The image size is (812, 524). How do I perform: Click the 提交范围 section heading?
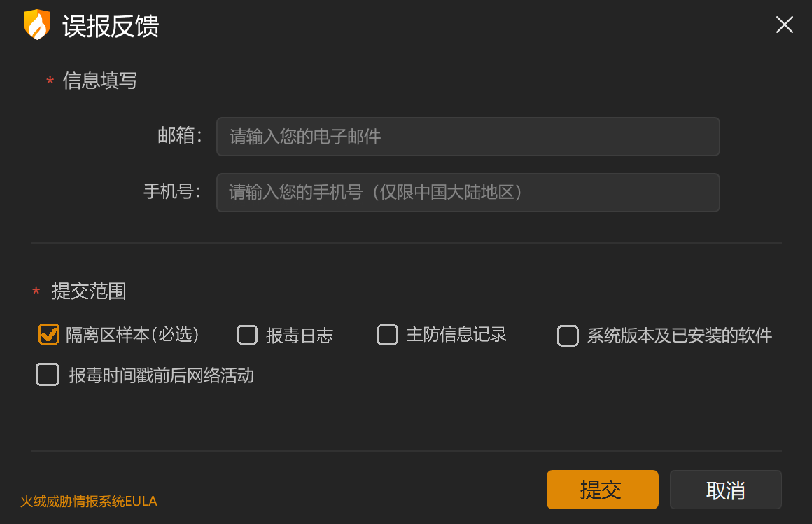89,291
